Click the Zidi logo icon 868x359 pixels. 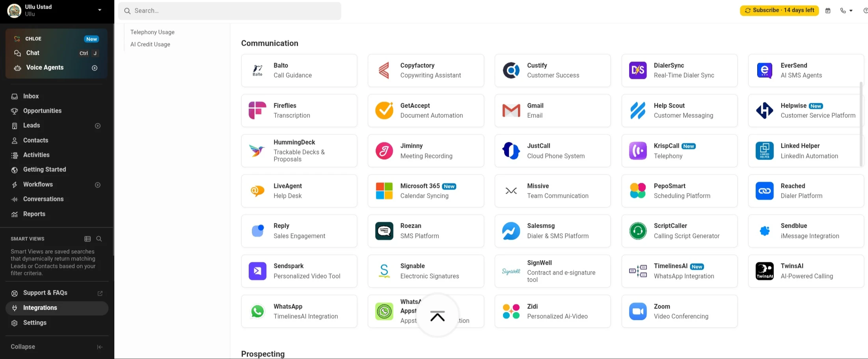(511, 311)
